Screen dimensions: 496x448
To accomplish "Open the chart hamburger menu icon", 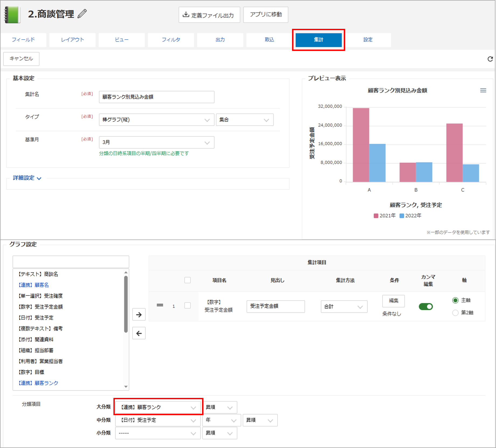I will [x=483, y=91].
